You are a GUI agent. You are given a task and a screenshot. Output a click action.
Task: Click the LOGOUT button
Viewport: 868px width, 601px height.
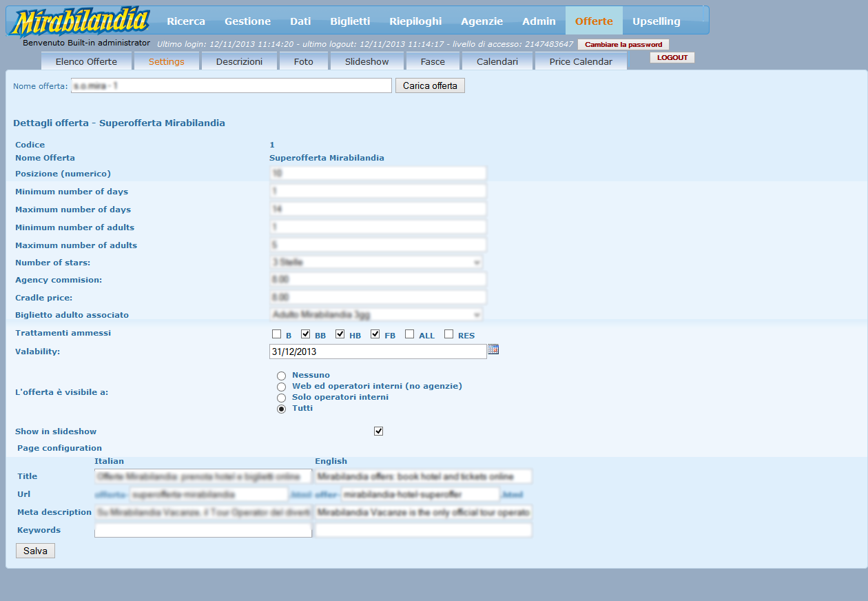(x=672, y=58)
